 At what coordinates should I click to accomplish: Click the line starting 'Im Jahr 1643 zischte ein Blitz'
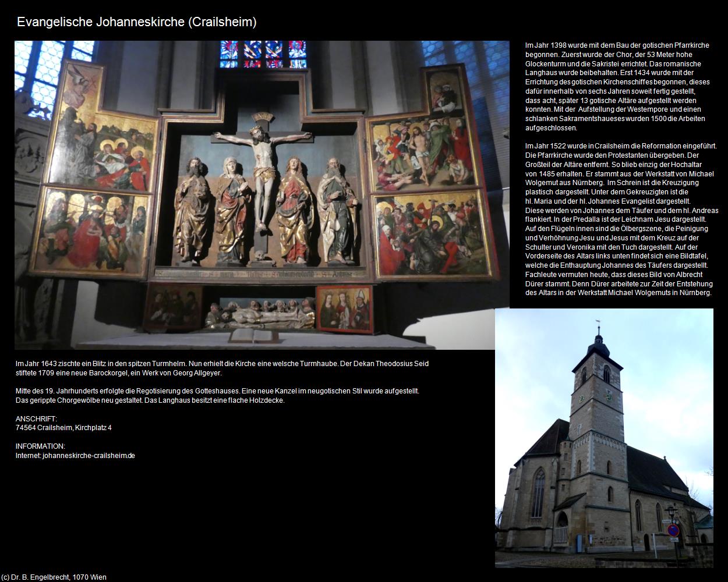tap(222, 364)
